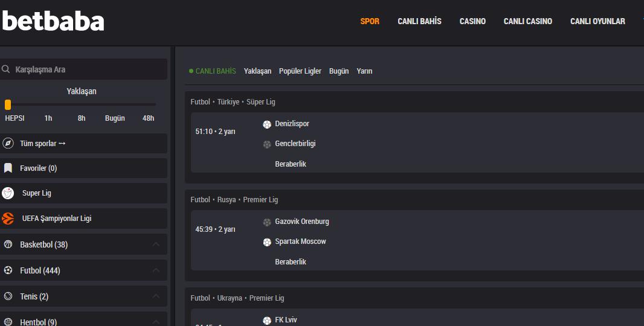Set the time slider to 8h
The width and height of the screenshot is (644, 326).
click(x=82, y=118)
